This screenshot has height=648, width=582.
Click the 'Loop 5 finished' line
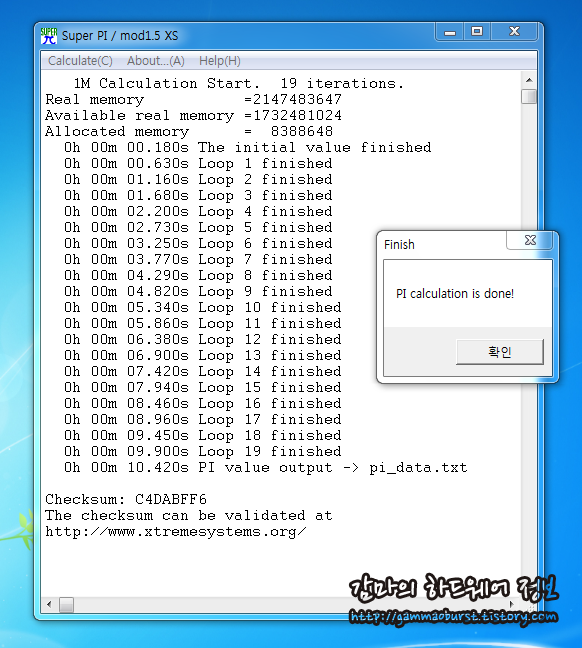pos(198,227)
